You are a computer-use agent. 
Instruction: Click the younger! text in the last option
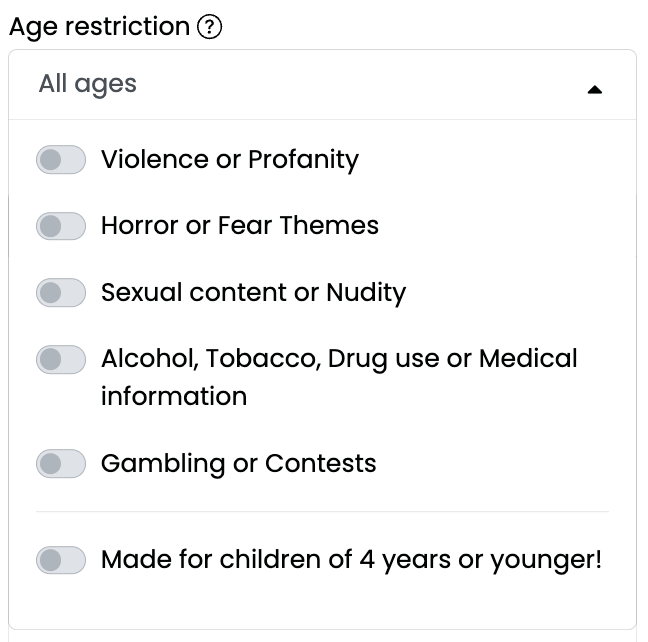pyautogui.click(x=546, y=561)
